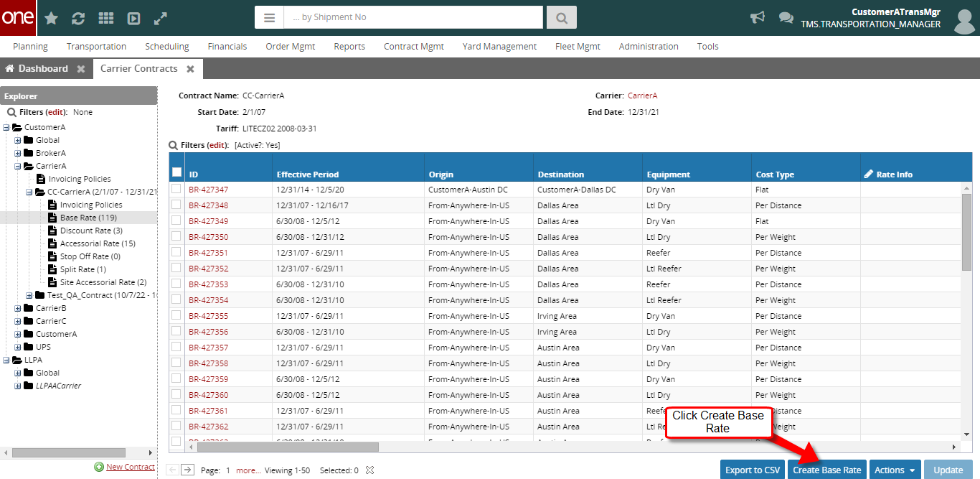Close the Carrier Contracts tab
The image size is (980, 479).
[x=190, y=69]
